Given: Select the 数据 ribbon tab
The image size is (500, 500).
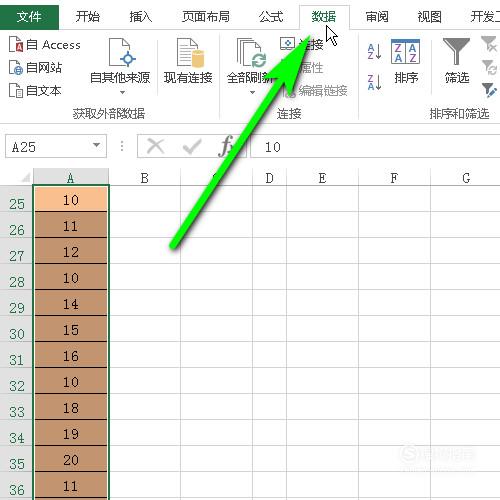Looking at the screenshot, I should 324,17.
